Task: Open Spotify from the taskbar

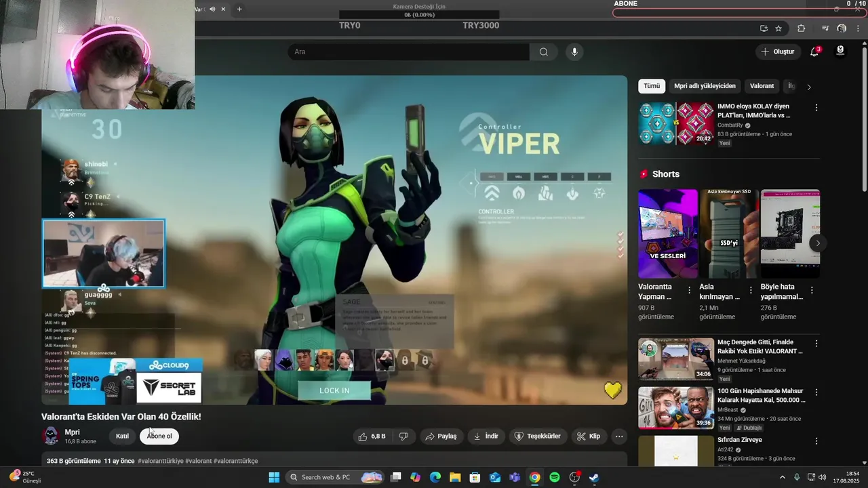Action: (555, 477)
